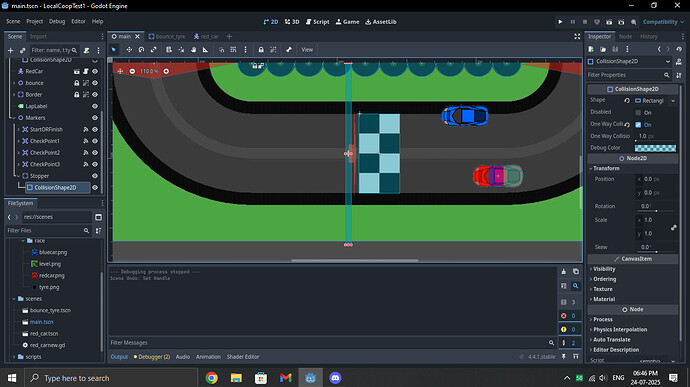Switch to the 3D workspace
This screenshot has width=690, height=387.
(292, 22)
